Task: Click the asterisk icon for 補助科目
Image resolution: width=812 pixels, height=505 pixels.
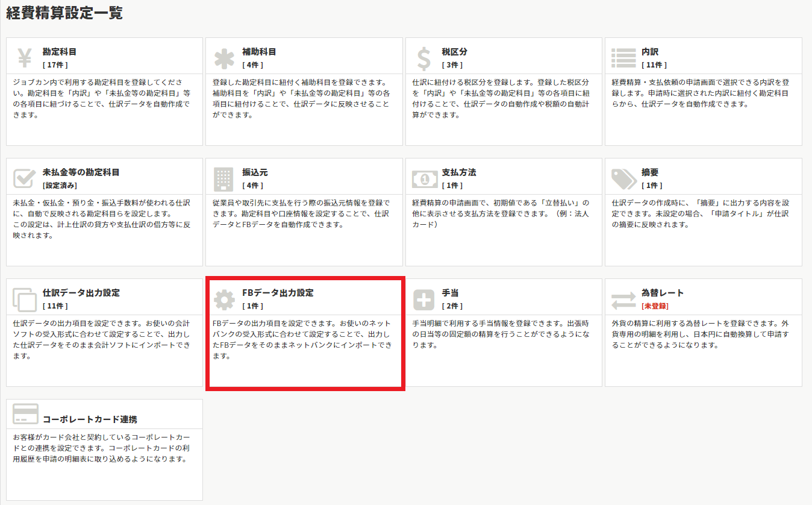Action: point(224,58)
